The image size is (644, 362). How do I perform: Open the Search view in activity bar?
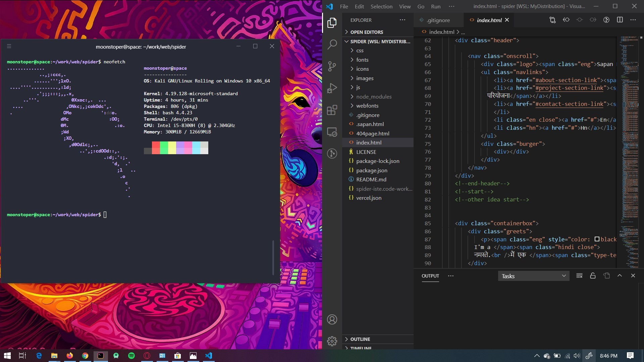coord(332,44)
